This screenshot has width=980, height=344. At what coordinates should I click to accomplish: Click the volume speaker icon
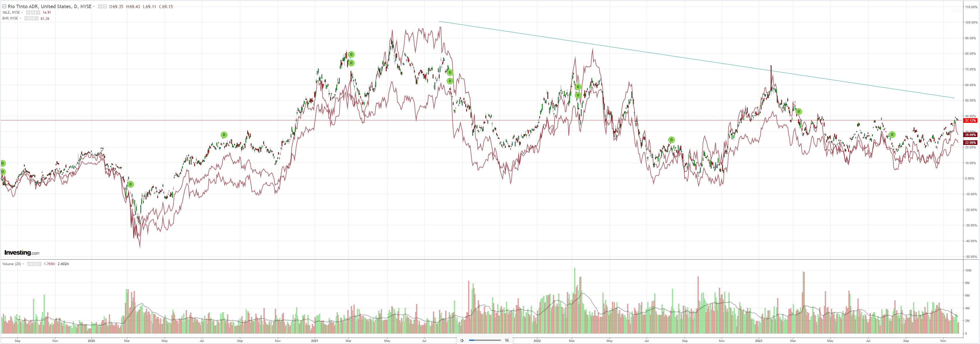(462, 341)
